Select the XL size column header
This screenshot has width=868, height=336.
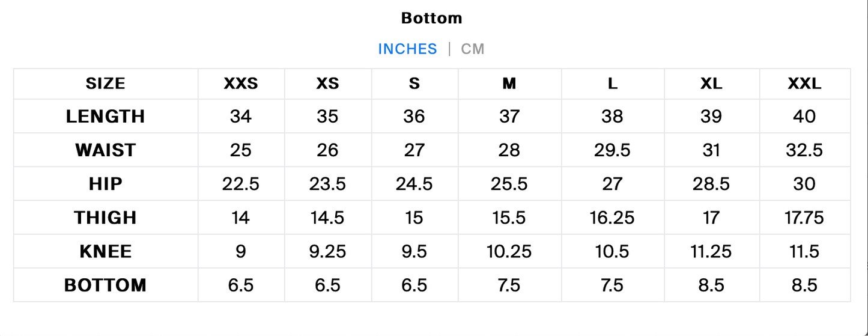click(x=711, y=84)
